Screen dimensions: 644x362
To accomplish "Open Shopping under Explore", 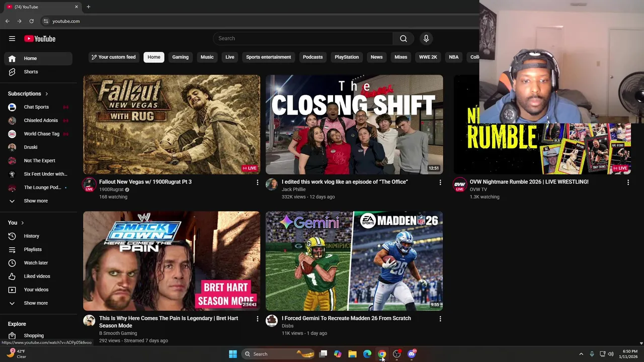I will (38, 335).
